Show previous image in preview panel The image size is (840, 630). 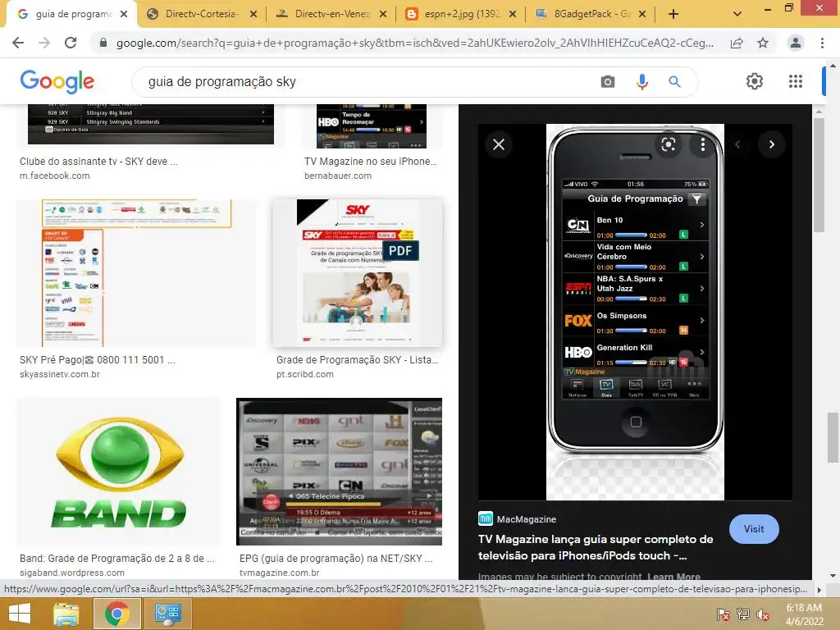coord(737,144)
